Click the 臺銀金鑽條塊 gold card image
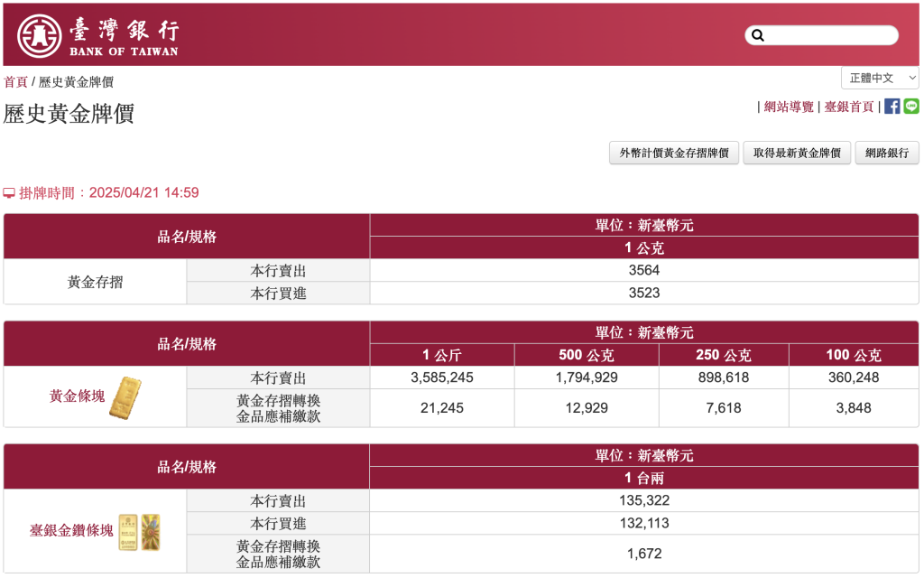Viewport: 924px width, 578px height. [140, 532]
